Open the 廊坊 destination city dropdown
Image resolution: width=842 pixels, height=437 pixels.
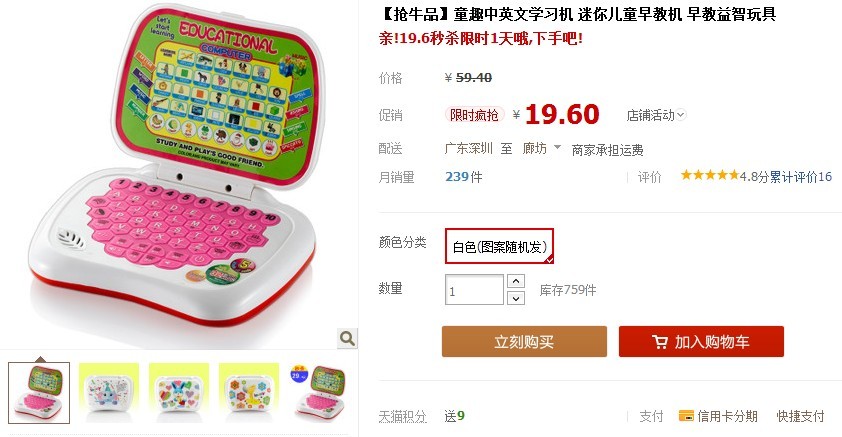(542, 148)
